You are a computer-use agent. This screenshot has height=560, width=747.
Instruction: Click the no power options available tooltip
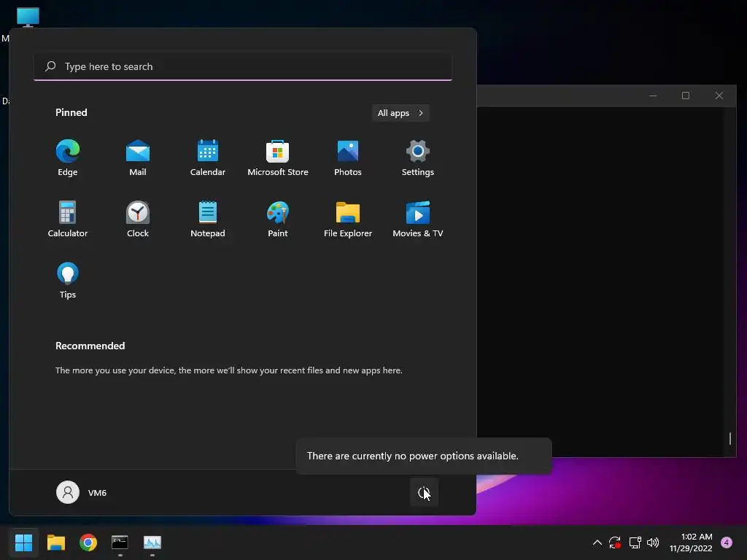tap(424, 456)
